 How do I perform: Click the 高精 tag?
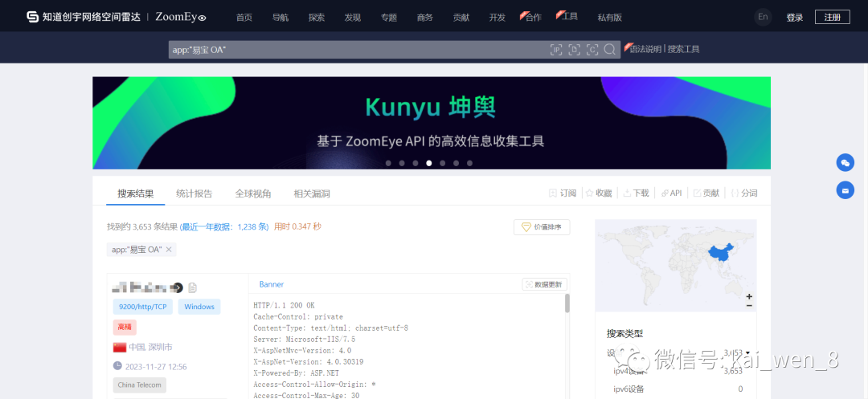(125, 328)
